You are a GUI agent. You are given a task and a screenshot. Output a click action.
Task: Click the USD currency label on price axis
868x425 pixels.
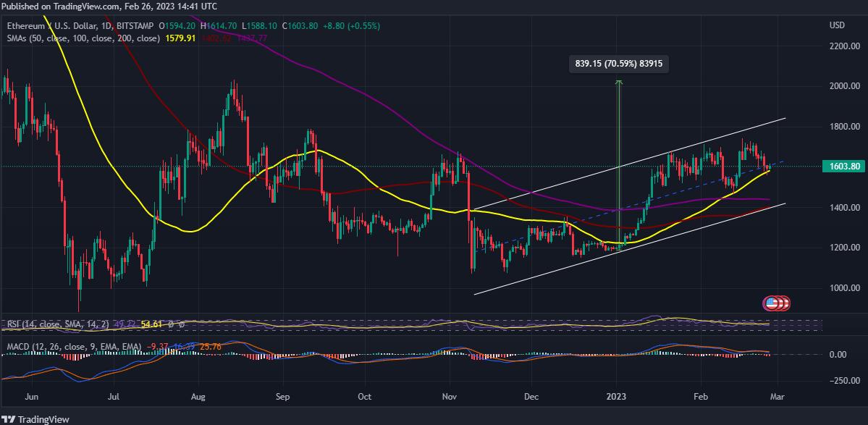[836, 26]
